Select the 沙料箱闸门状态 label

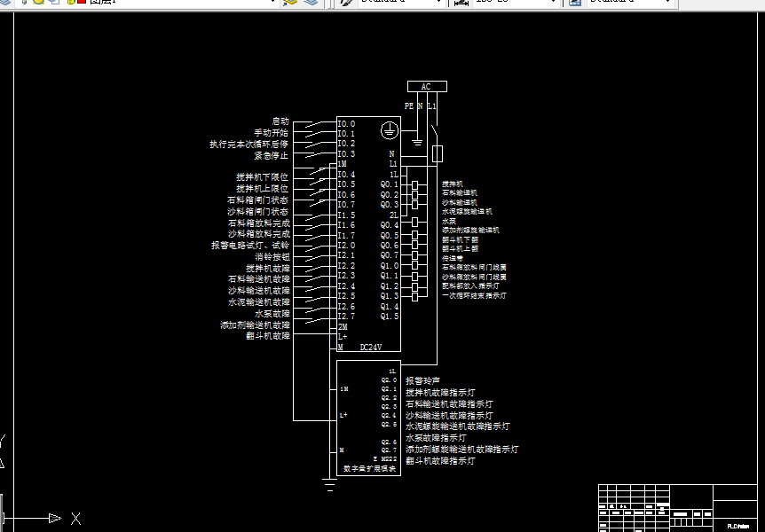point(257,212)
